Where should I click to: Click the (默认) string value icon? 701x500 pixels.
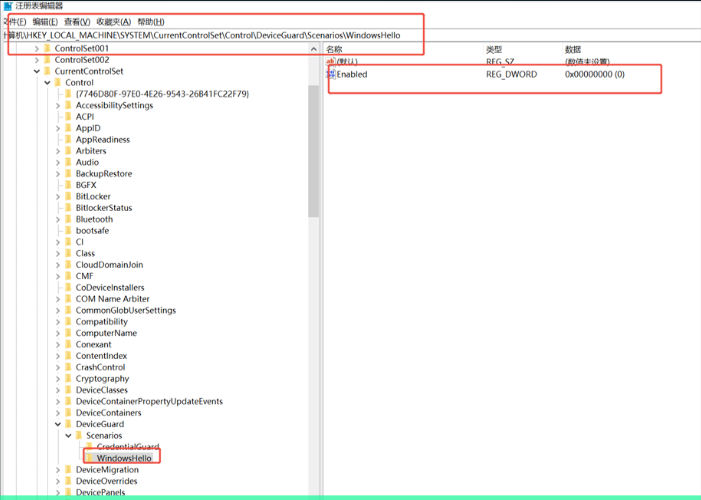(331, 62)
